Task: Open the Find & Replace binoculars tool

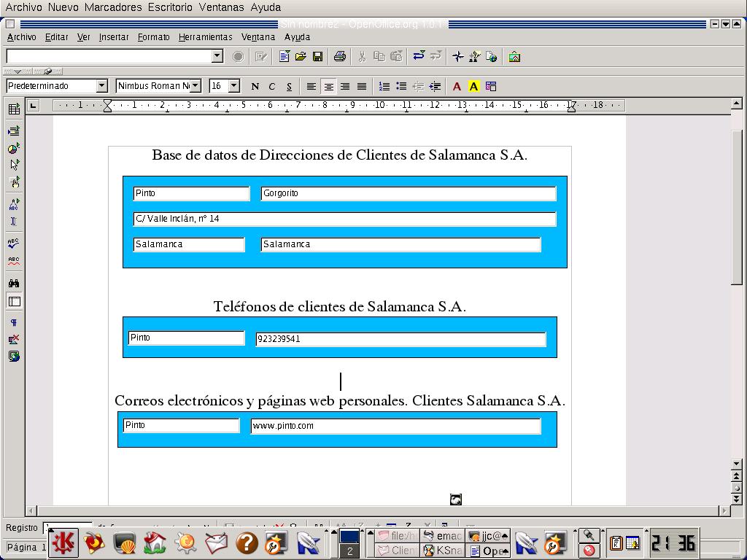Action: click(13, 283)
